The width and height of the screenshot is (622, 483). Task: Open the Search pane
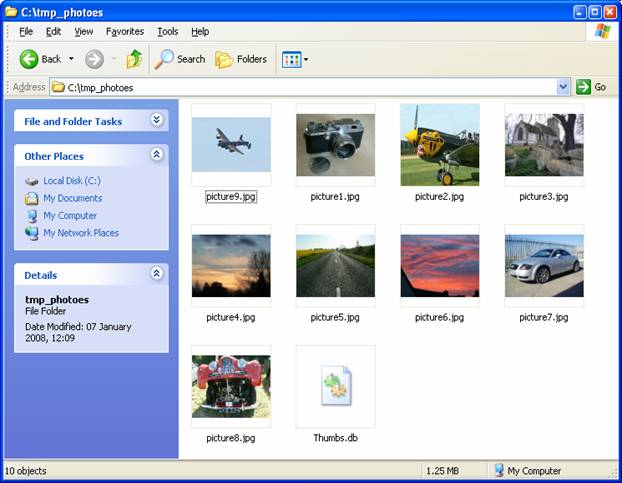tap(180, 59)
